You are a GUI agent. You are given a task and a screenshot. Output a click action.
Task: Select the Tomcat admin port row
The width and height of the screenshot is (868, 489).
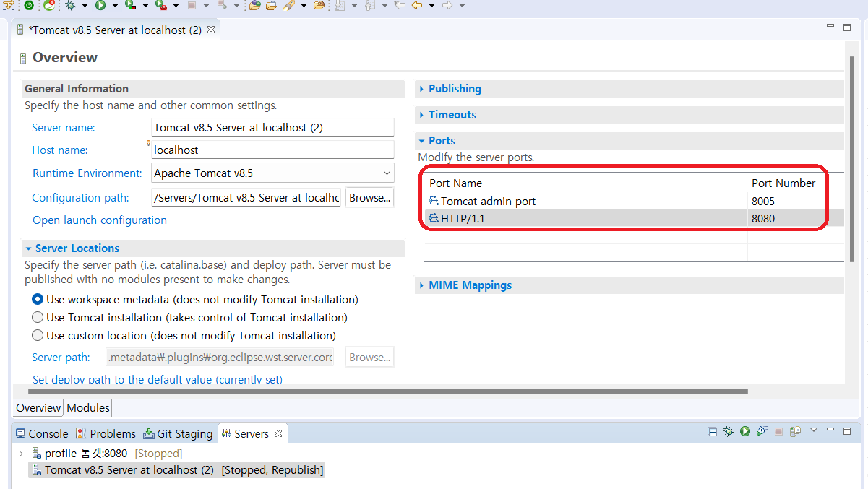tap(634, 201)
